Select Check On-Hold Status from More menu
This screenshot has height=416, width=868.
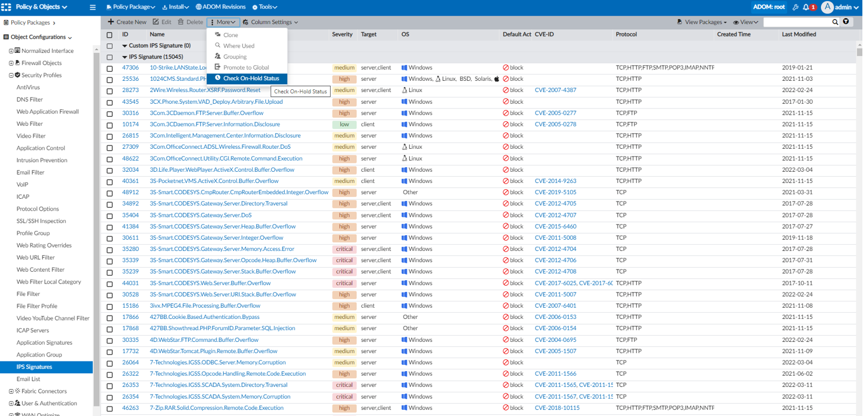tap(250, 79)
